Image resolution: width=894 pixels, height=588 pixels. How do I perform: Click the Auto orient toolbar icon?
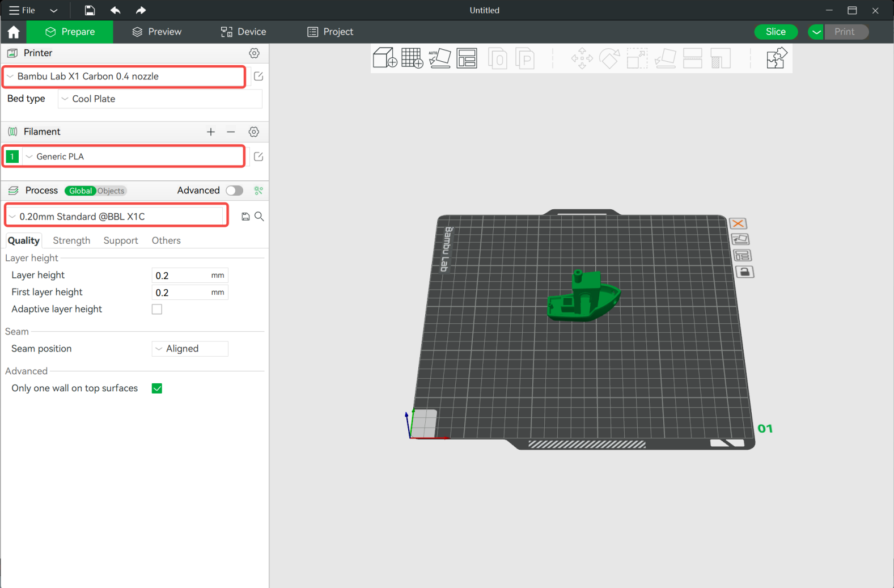(439, 58)
